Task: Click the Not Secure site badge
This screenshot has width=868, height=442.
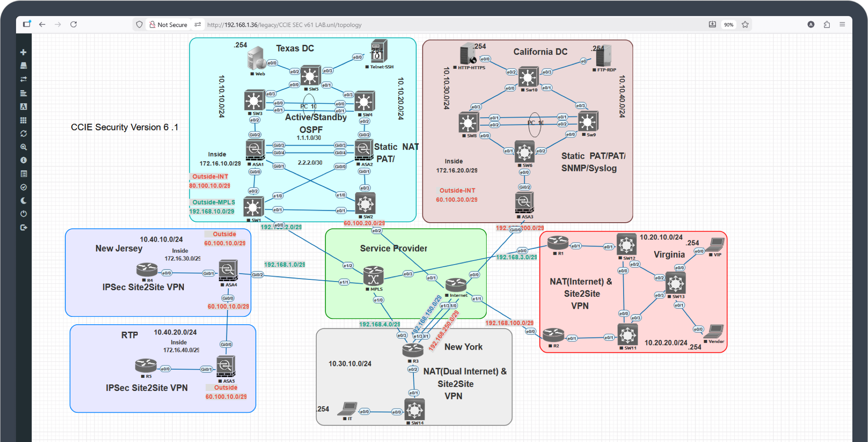Action: pyautogui.click(x=168, y=25)
